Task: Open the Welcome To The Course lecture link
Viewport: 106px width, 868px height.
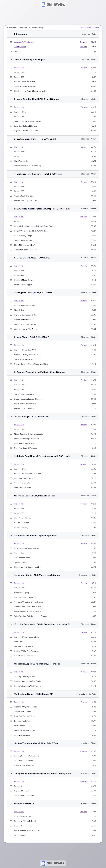Action: (x=24, y=42)
